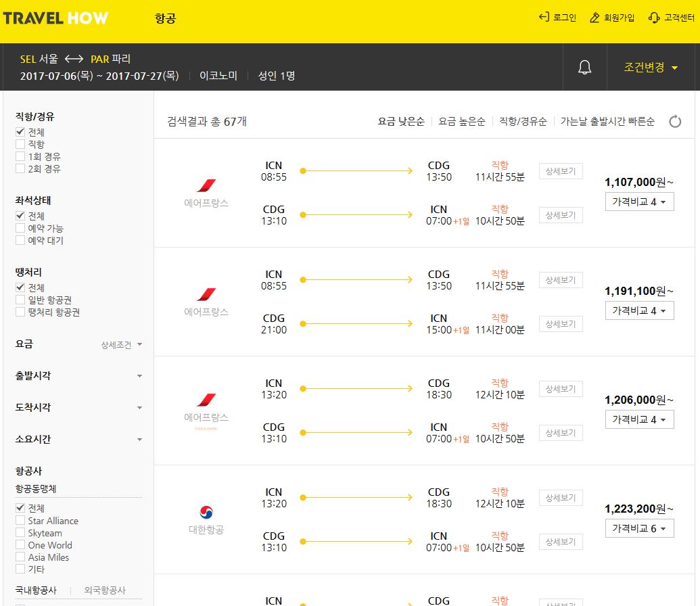
Task: Click the Korean Air logo
Action: 206,512
